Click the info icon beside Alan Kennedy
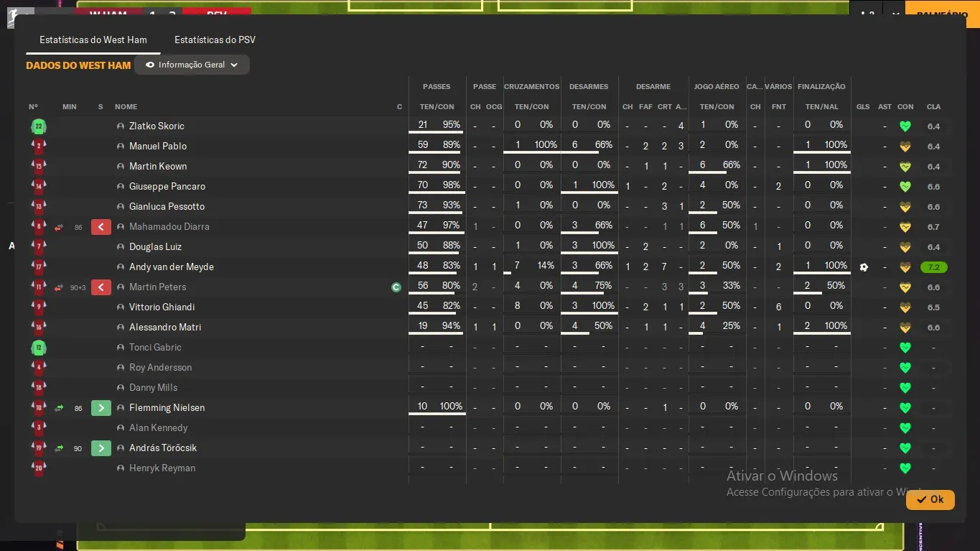This screenshot has height=551, width=980. (x=121, y=428)
